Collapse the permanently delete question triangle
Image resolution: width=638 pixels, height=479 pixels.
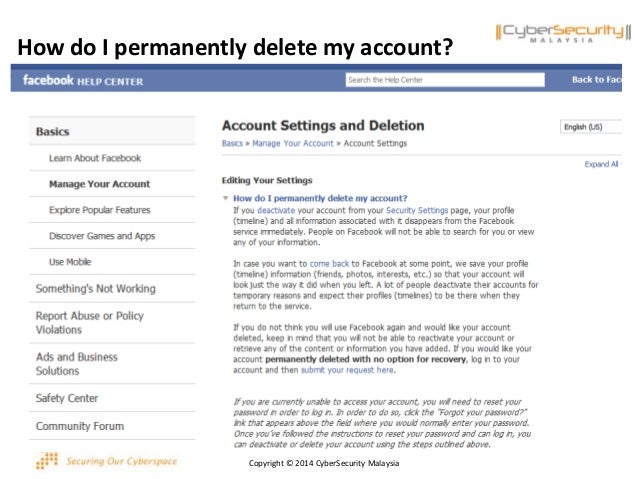[x=225, y=199]
